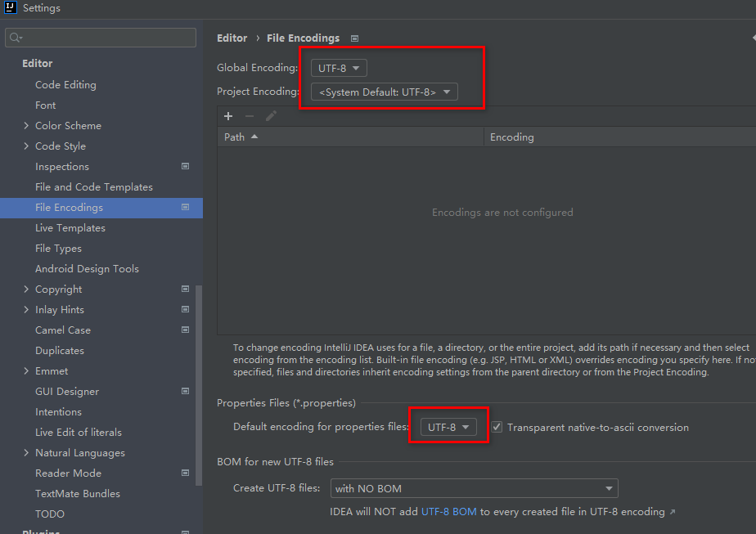
Task: Click the edit path pencil icon
Action: click(271, 116)
